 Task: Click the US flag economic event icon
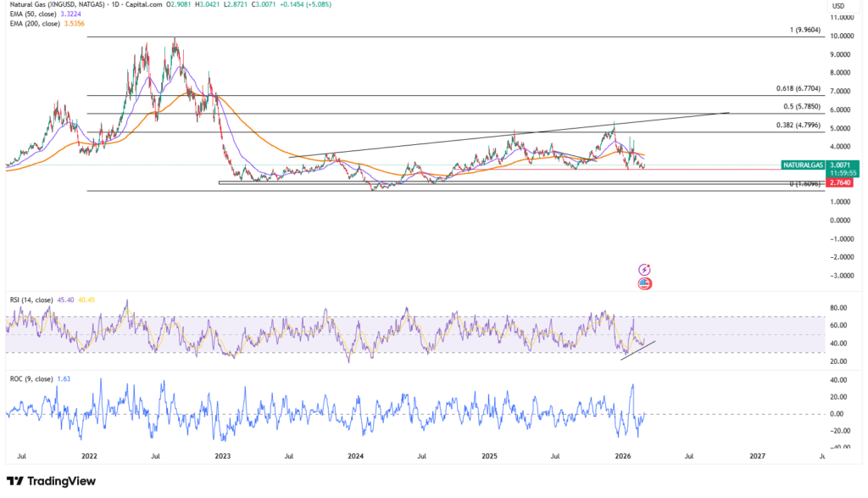coord(644,283)
